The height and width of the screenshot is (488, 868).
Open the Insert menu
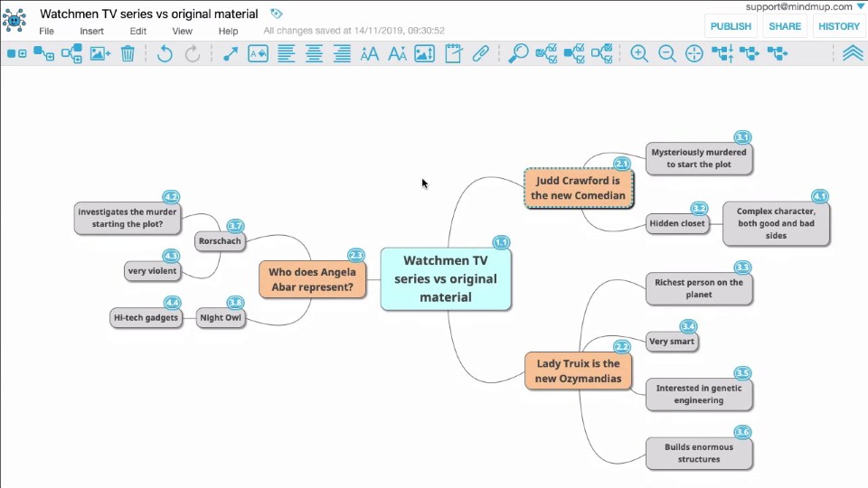[x=91, y=31]
